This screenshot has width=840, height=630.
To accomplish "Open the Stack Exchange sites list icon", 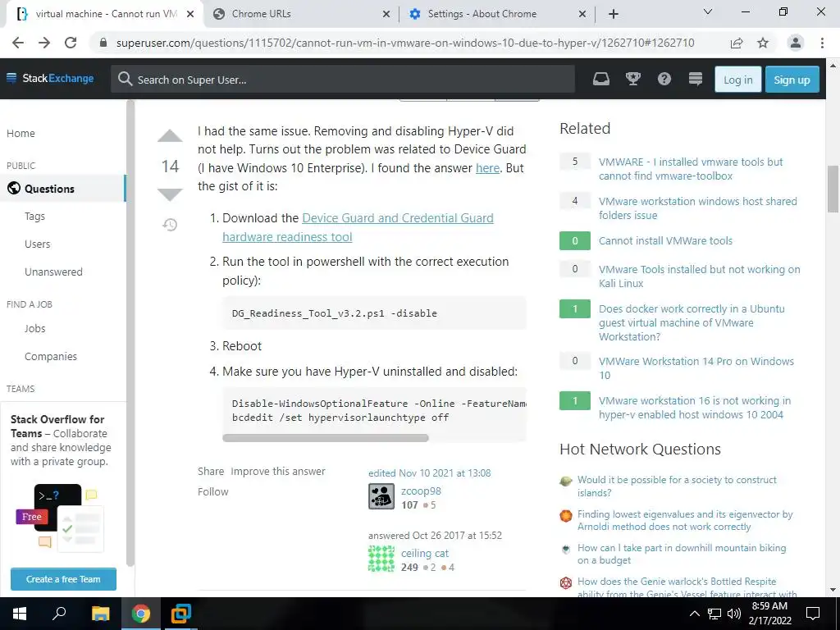I will [x=696, y=80].
